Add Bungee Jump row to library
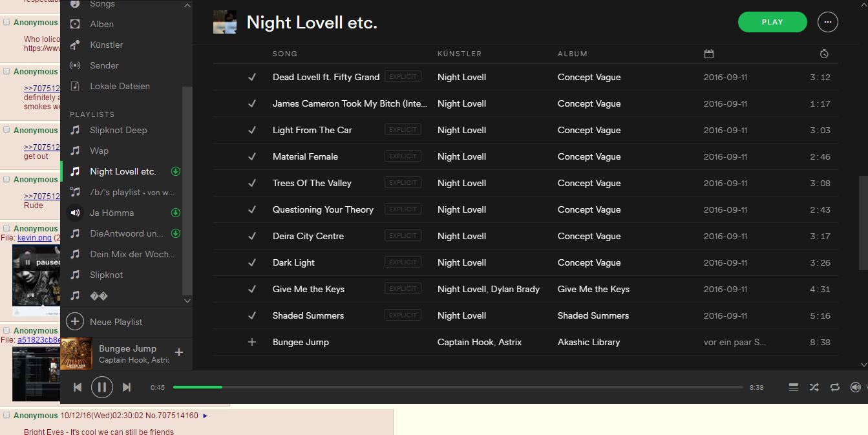 pos(252,342)
